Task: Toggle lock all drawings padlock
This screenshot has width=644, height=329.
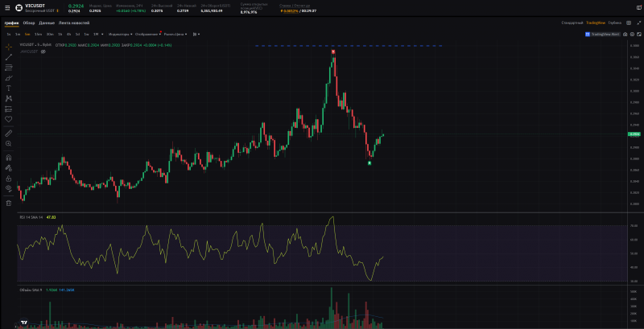Action: click(8, 179)
